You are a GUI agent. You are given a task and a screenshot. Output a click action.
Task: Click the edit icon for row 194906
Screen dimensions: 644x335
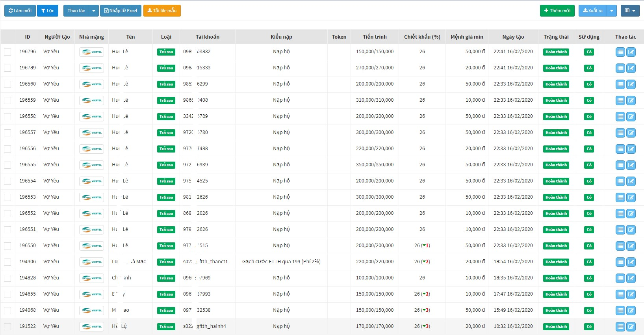(x=631, y=262)
